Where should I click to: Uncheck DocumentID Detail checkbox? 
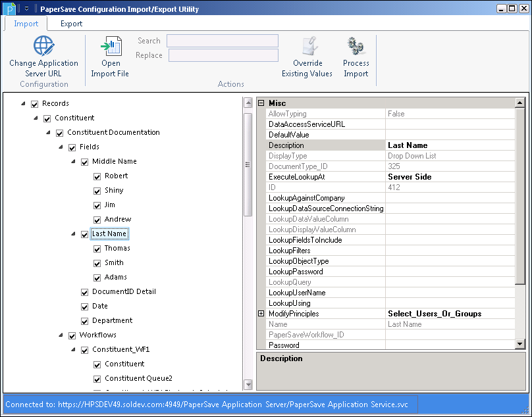(x=84, y=292)
